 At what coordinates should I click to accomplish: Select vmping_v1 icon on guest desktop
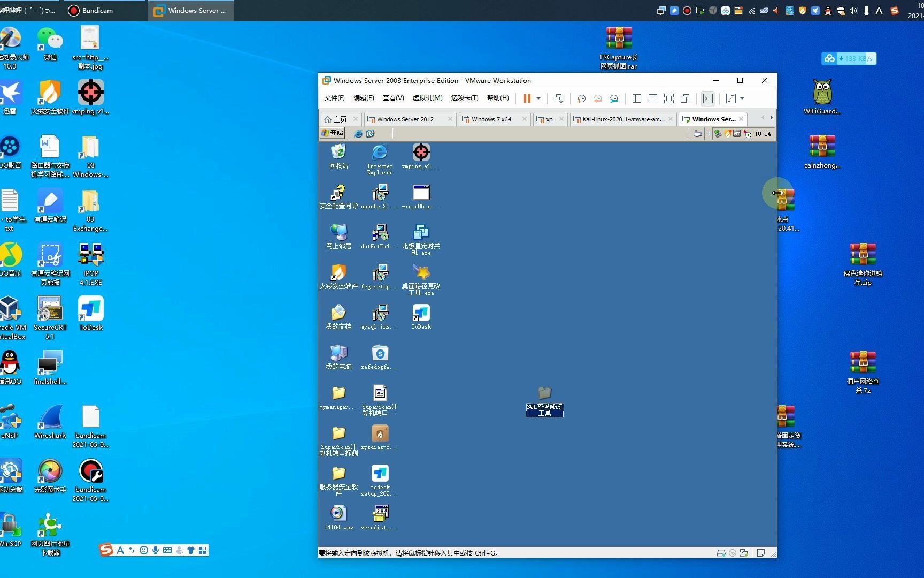421,156
